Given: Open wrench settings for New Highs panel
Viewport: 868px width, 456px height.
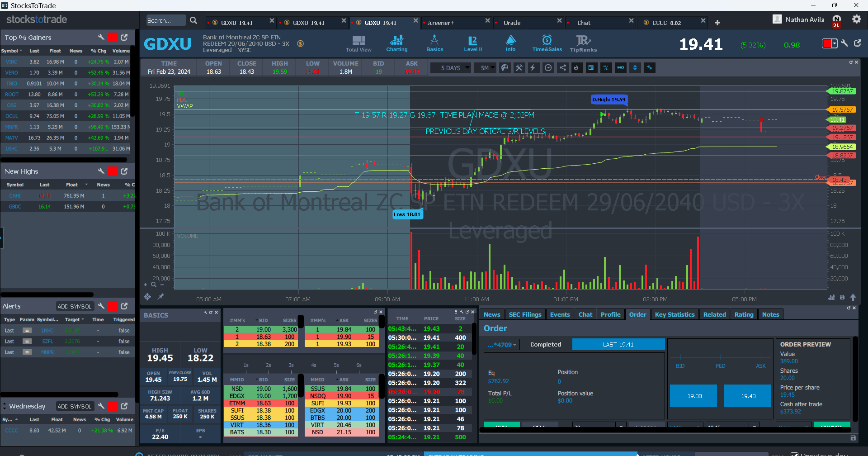Looking at the screenshot, I should tap(101, 171).
